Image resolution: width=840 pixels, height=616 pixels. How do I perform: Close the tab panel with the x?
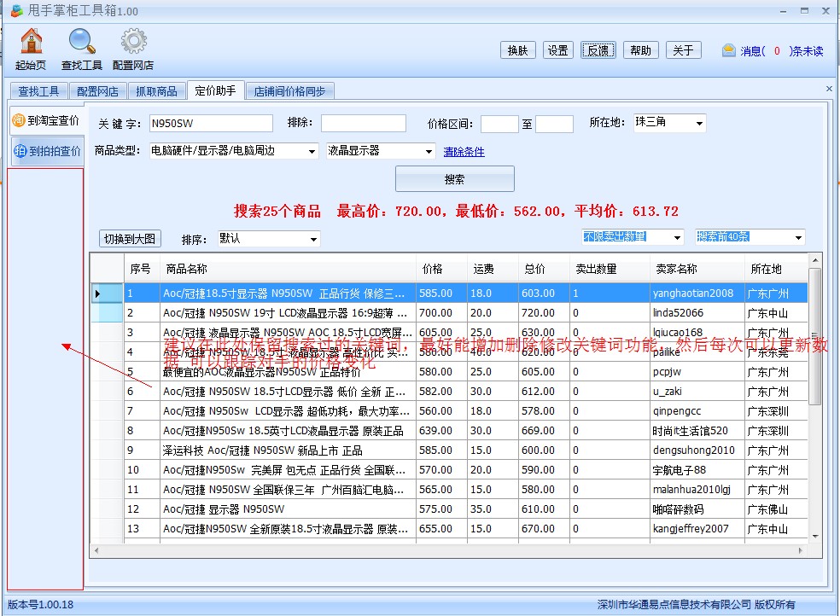[829, 89]
